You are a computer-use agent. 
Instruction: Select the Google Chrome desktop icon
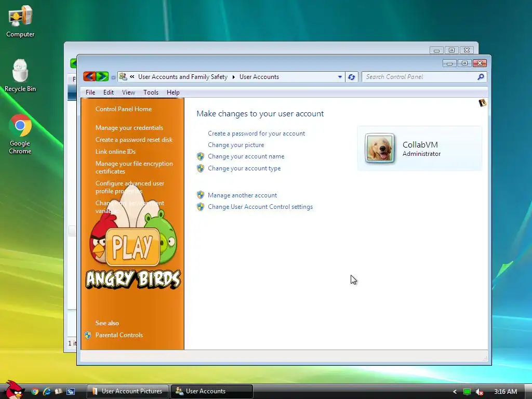tap(20, 135)
